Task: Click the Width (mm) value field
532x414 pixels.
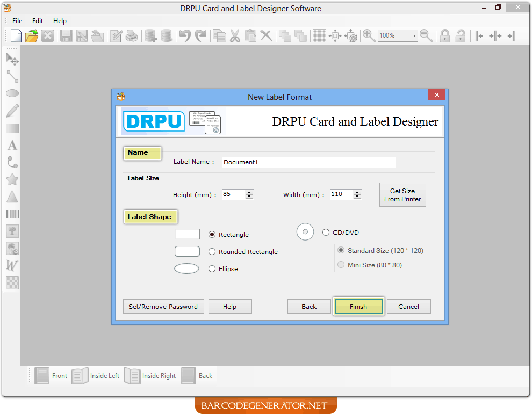Action: [342, 194]
